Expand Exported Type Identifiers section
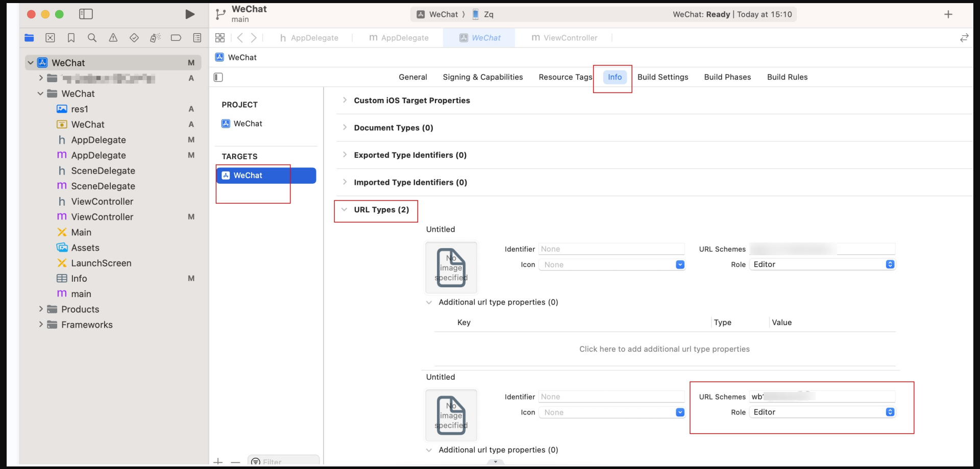The height and width of the screenshot is (469, 980). pos(345,155)
